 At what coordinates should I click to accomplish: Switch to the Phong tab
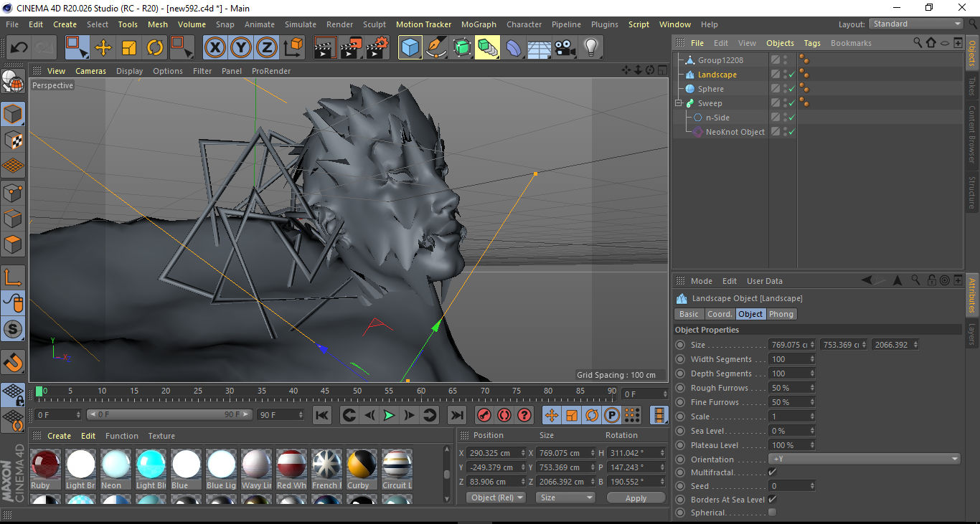(781, 314)
